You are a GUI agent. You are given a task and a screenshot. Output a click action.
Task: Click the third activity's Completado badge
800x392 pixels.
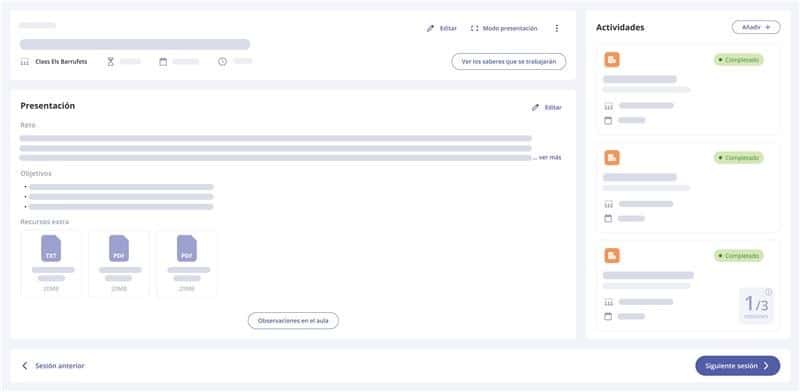pos(738,256)
